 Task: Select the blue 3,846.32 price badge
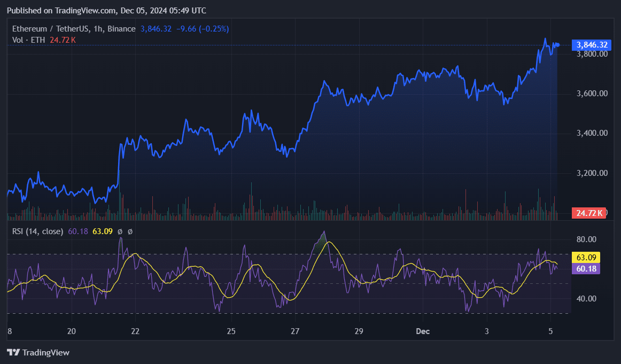click(x=591, y=45)
